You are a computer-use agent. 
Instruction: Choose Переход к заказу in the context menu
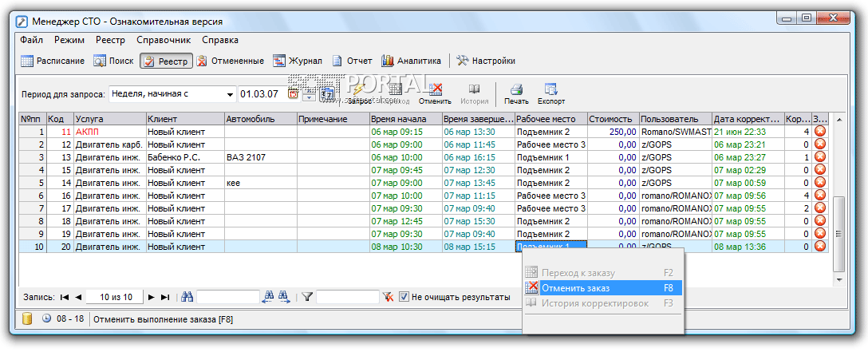coord(603,273)
